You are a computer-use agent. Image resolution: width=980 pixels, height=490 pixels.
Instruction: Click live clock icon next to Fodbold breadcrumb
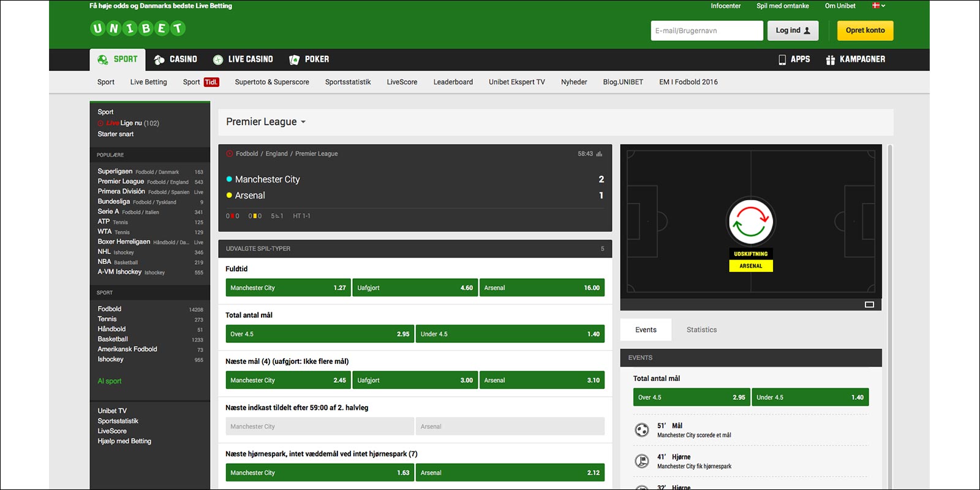(230, 154)
